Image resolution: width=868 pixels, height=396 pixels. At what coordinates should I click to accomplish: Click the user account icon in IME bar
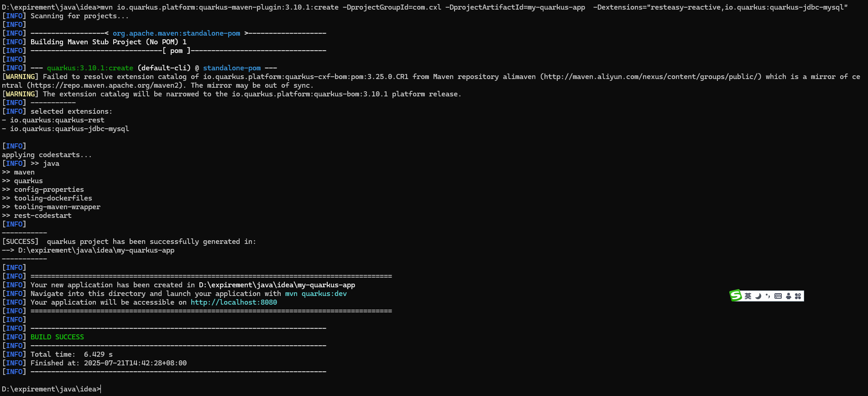click(788, 296)
